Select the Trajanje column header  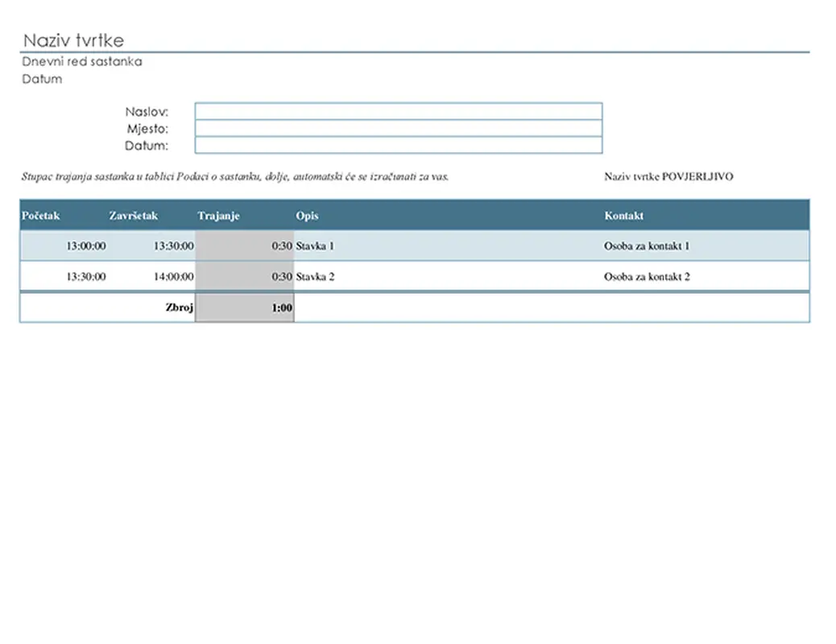[219, 216]
